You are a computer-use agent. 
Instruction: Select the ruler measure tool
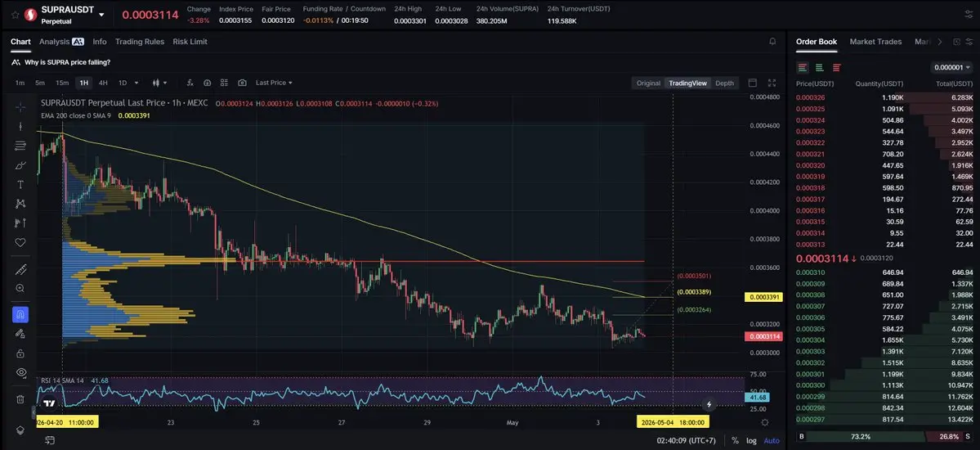20,270
